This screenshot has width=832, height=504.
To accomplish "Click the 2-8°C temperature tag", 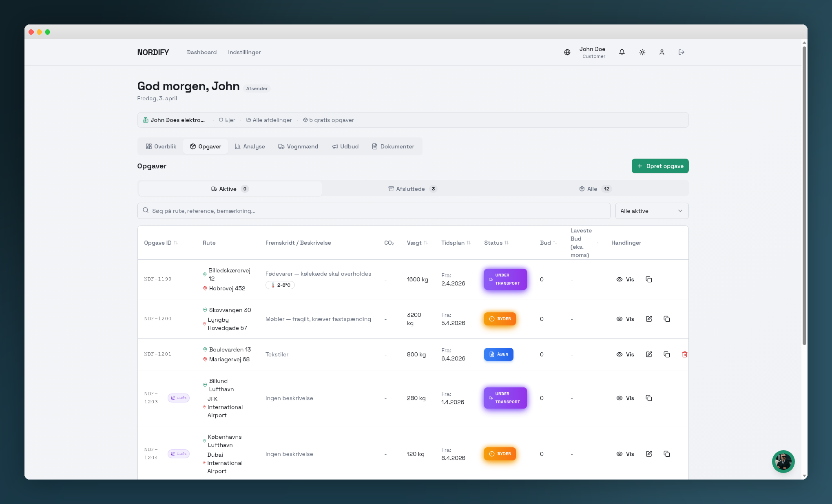I will point(280,285).
